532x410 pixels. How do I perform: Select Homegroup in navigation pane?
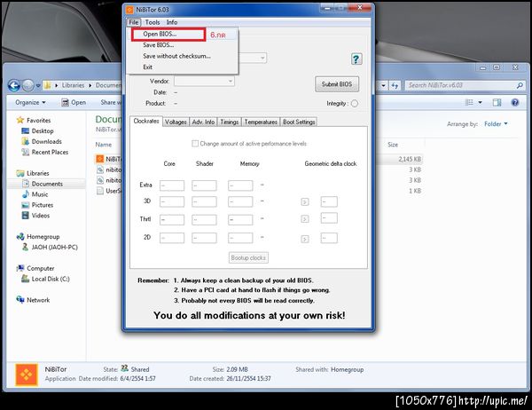43,236
